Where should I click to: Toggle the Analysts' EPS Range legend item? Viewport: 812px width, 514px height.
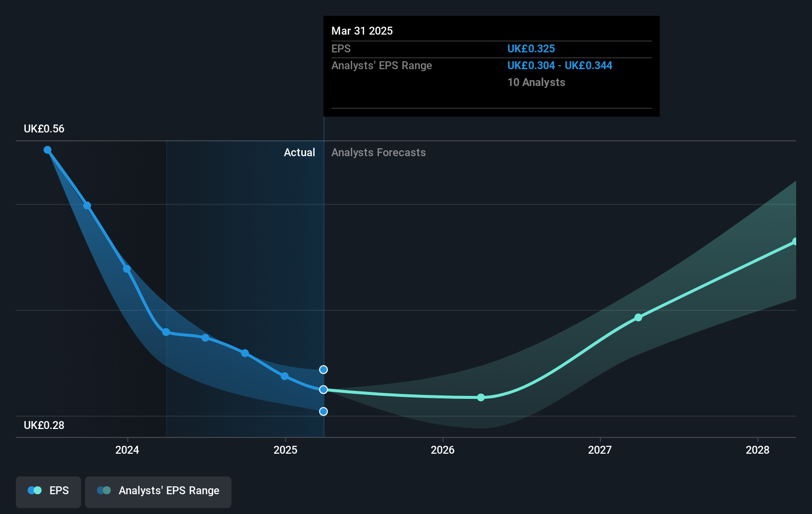pos(158,491)
